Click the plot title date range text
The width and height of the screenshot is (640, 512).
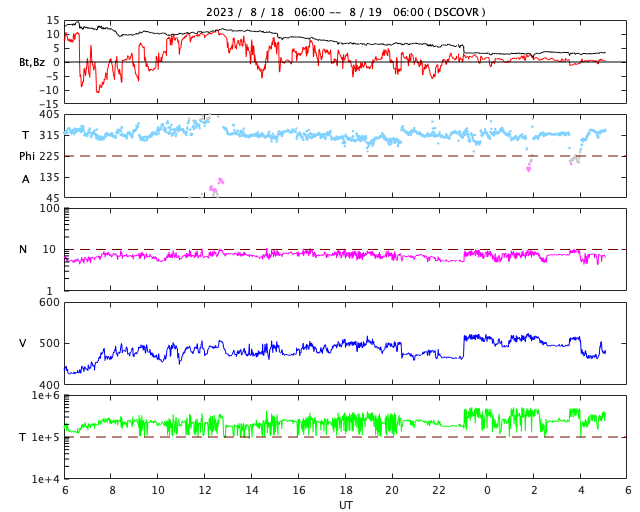tap(345, 12)
